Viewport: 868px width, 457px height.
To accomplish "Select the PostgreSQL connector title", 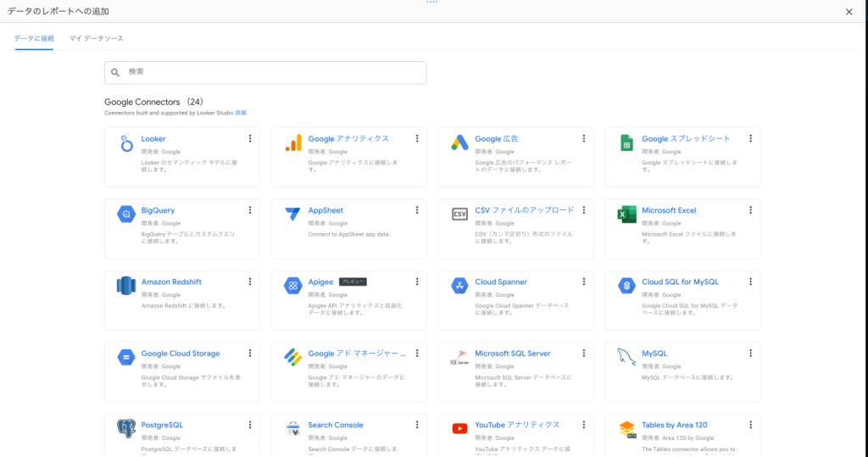I will click(x=162, y=425).
